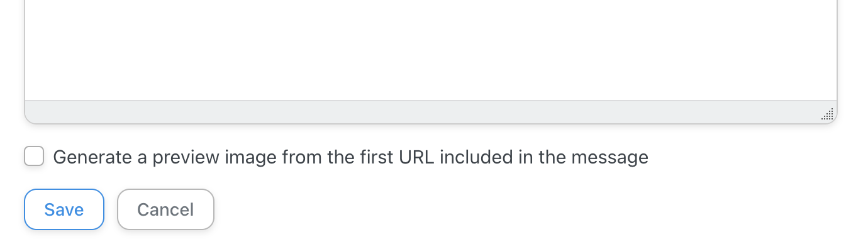Submit the form with the blue Save button

coord(64,209)
